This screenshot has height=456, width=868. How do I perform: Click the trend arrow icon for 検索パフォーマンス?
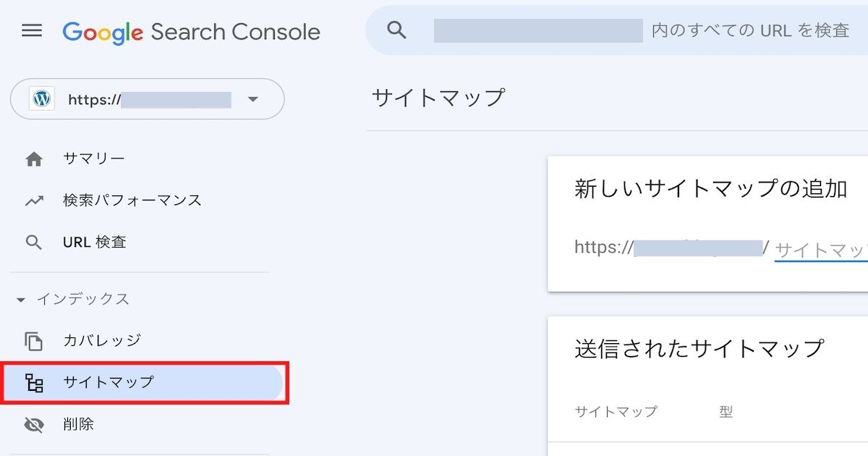34,201
